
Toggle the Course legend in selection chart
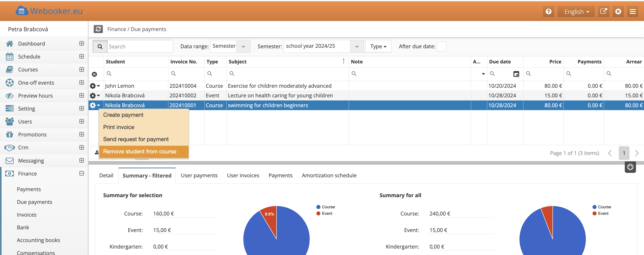coord(325,207)
